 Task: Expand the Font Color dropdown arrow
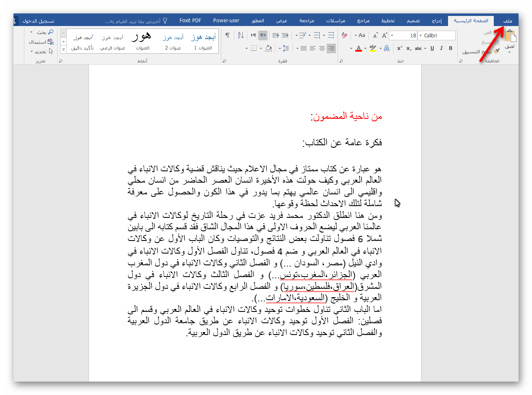(351, 49)
